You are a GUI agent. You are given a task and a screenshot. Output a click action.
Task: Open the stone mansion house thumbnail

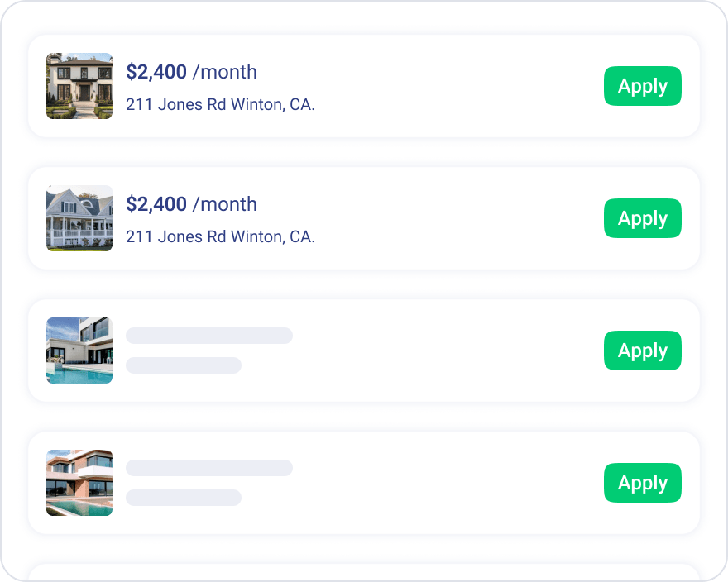(79, 86)
